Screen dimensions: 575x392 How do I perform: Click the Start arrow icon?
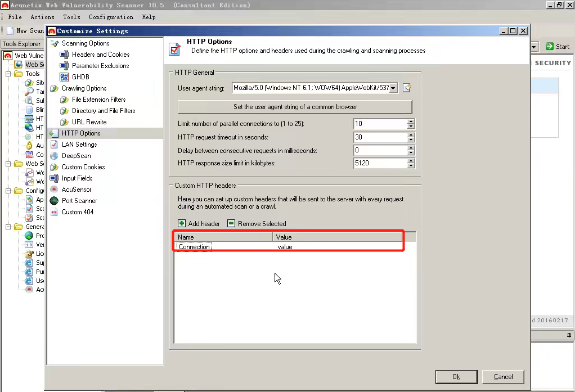549,46
